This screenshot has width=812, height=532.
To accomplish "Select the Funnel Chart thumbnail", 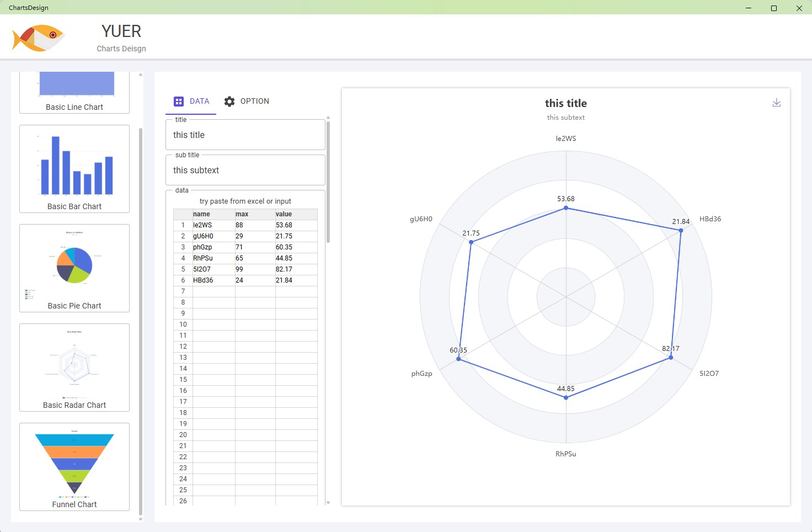I will [x=74, y=467].
